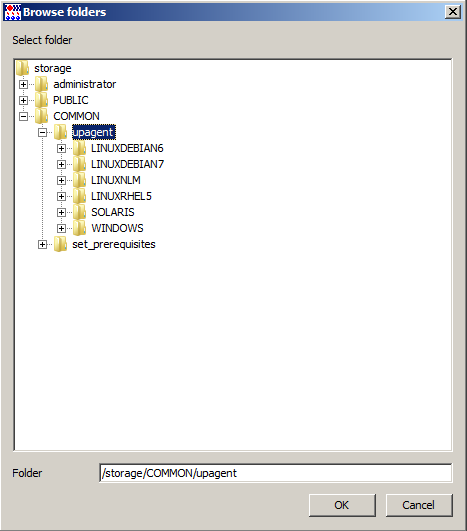Collapse the COMMON folder node
467x531 pixels.
[23, 116]
